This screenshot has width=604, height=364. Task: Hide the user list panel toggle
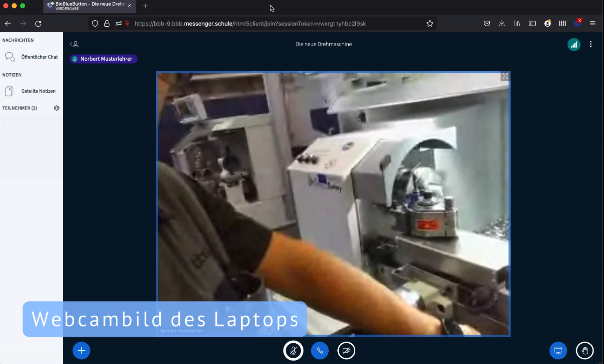74,44
